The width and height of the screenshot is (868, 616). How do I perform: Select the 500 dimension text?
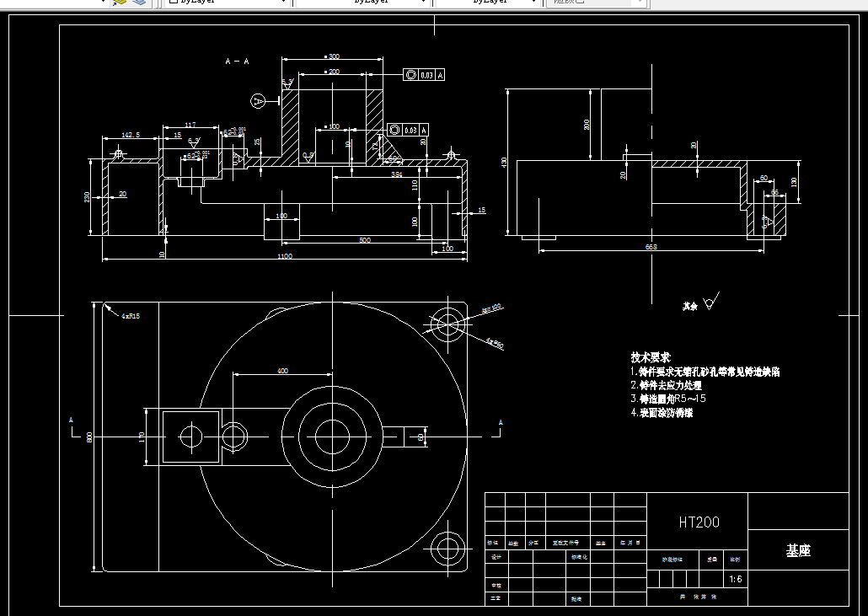tap(365, 240)
